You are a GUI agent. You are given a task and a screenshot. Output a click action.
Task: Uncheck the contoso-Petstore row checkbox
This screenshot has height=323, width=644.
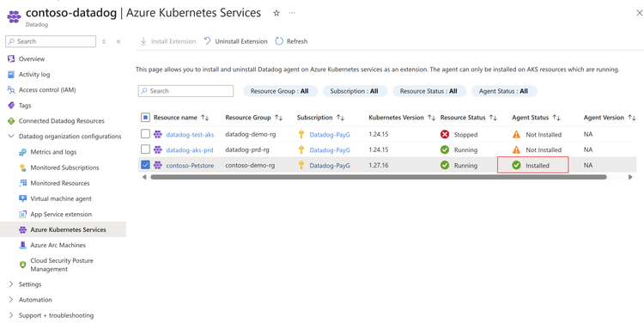145,165
